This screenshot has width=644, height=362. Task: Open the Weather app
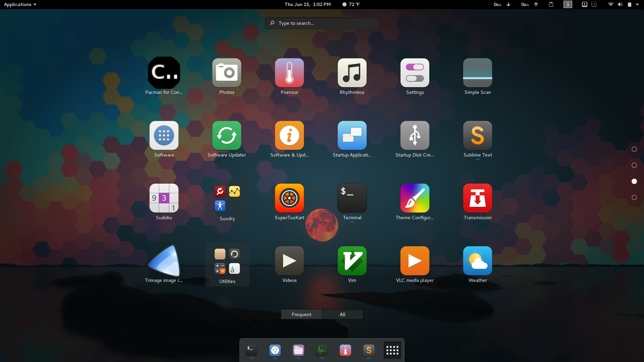click(478, 261)
